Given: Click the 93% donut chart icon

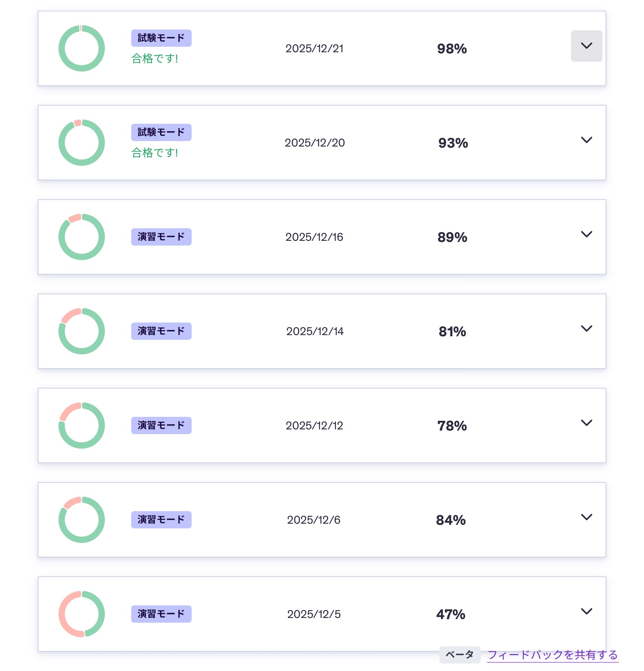Looking at the screenshot, I should (82, 143).
